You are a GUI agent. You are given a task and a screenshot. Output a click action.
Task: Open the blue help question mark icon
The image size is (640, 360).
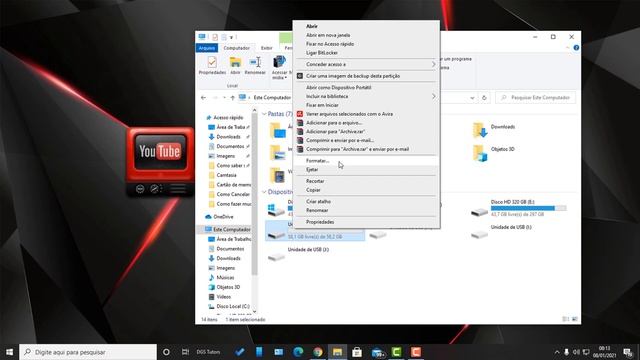point(576,48)
